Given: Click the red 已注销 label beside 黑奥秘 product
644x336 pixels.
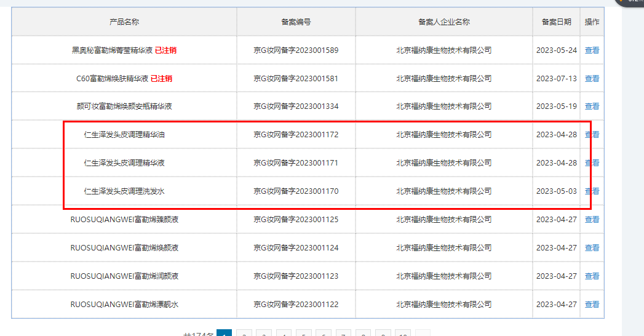Looking at the screenshot, I should (165, 50).
